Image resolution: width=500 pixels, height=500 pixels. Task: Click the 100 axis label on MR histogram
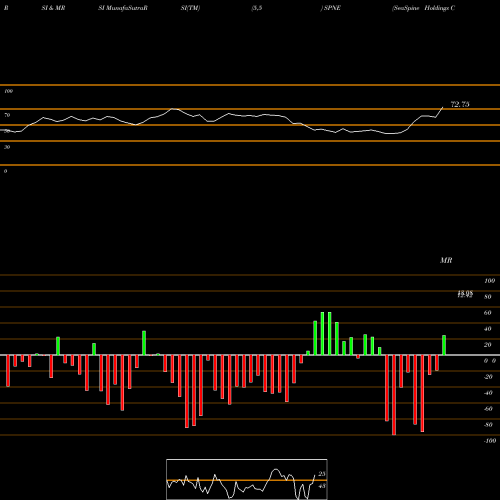pyautogui.click(x=489, y=281)
